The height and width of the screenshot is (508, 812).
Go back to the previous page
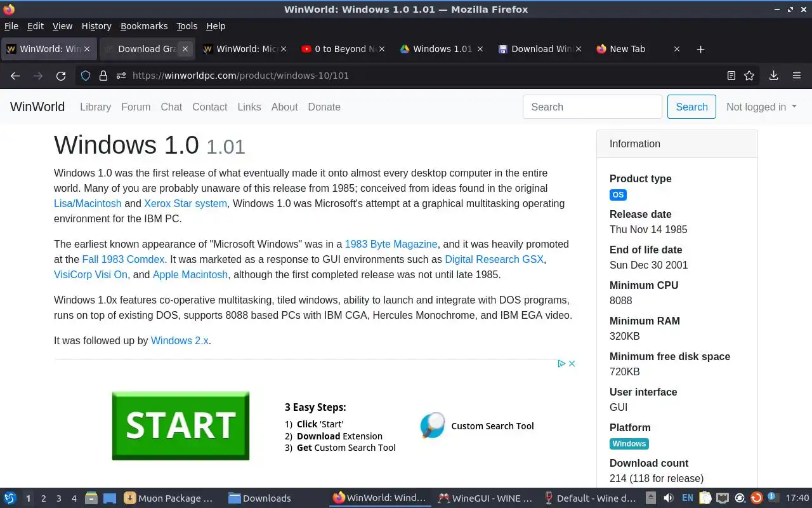15,76
